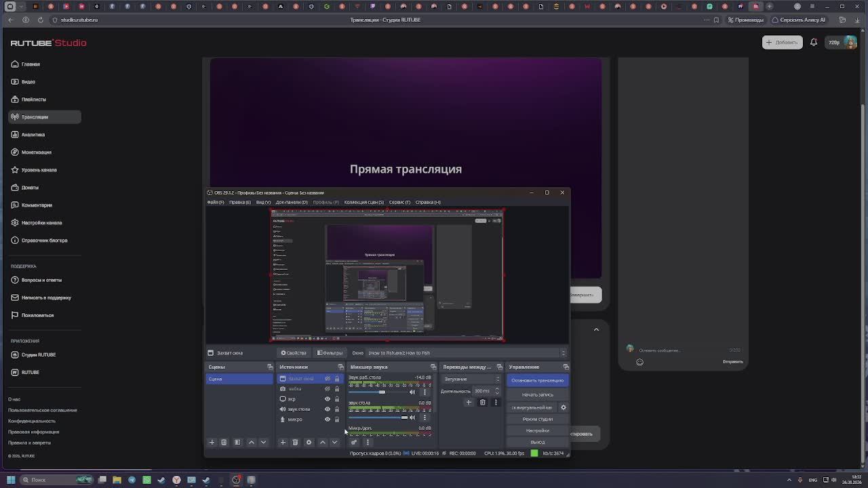Image resolution: width=868 pixels, height=488 pixels.
Task: Open the OBS Сервис menu
Action: 399,202
